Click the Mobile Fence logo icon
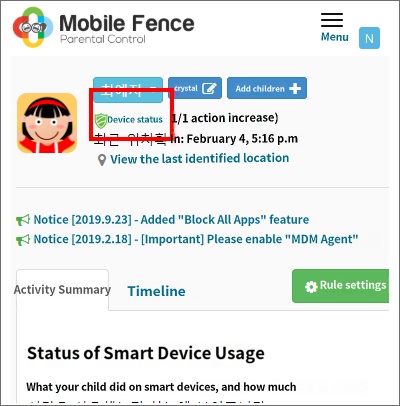This screenshot has width=400, height=406. 33,27
